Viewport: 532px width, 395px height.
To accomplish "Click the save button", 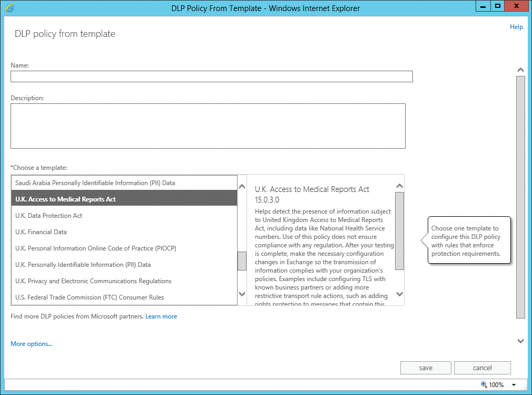I will [426, 368].
